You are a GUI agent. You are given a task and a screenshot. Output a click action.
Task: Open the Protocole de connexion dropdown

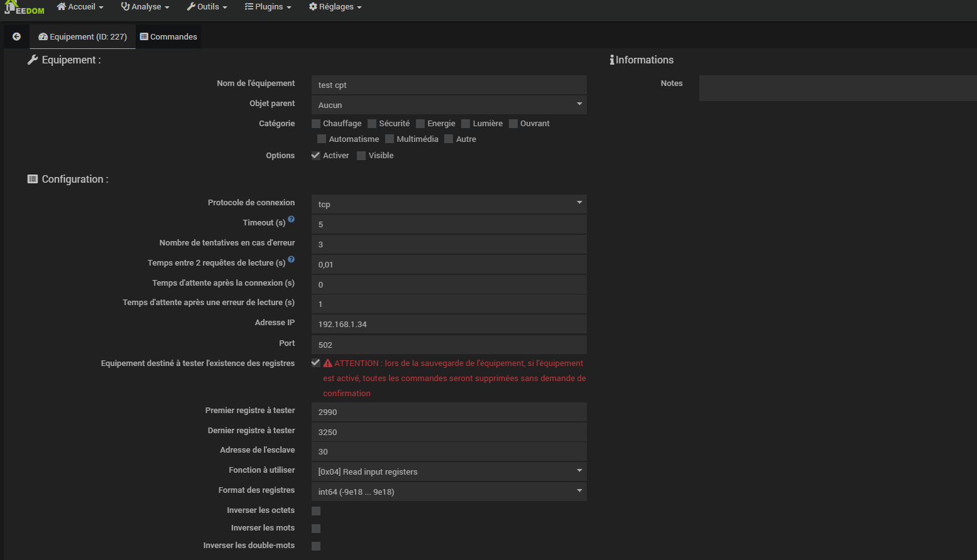pyautogui.click(x=449, y=203)
